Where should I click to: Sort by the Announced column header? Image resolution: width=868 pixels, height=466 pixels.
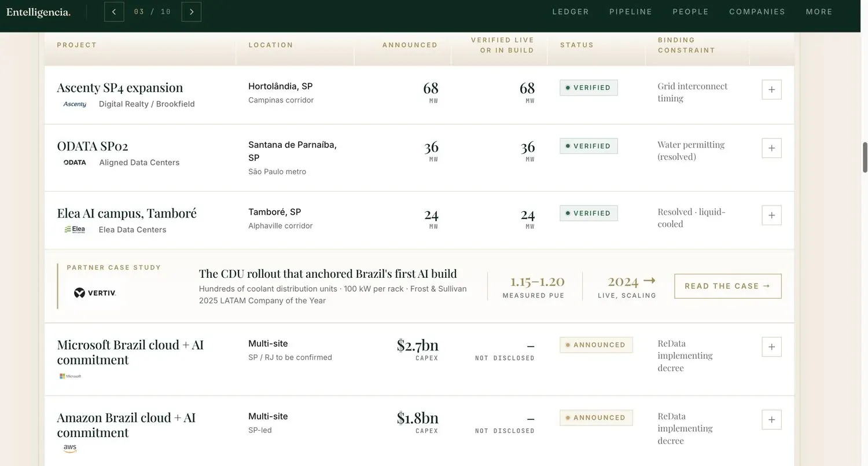click(x=410, y=45)
